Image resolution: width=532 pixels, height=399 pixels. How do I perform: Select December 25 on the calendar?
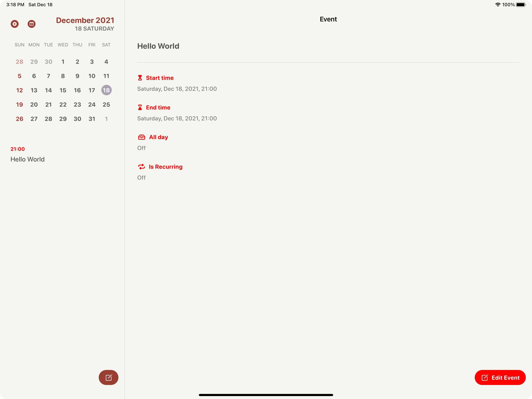pos(106,104)
